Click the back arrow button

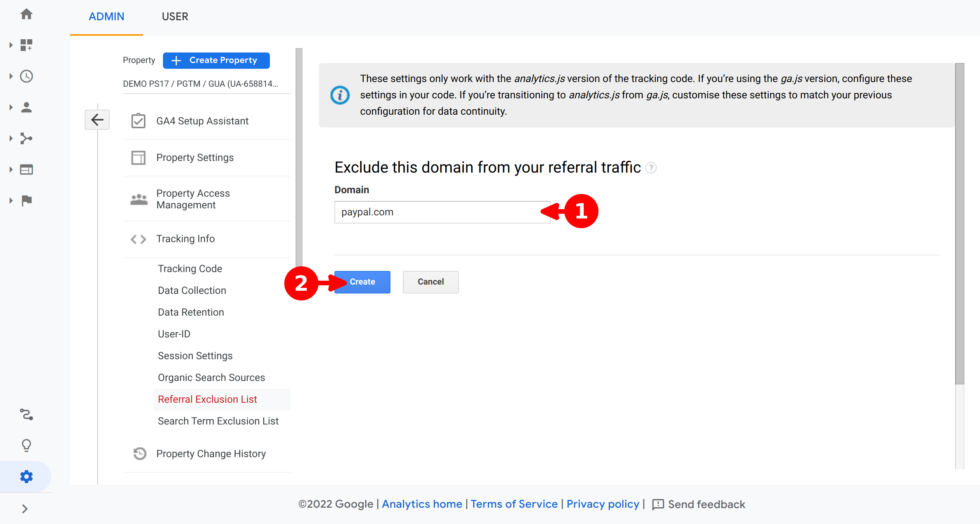tap(97, 119)
